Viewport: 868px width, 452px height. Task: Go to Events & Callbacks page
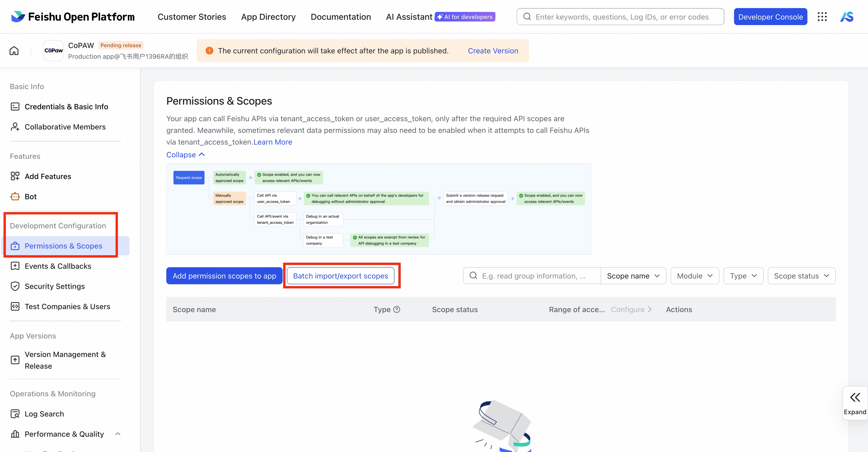pos(58,266)
